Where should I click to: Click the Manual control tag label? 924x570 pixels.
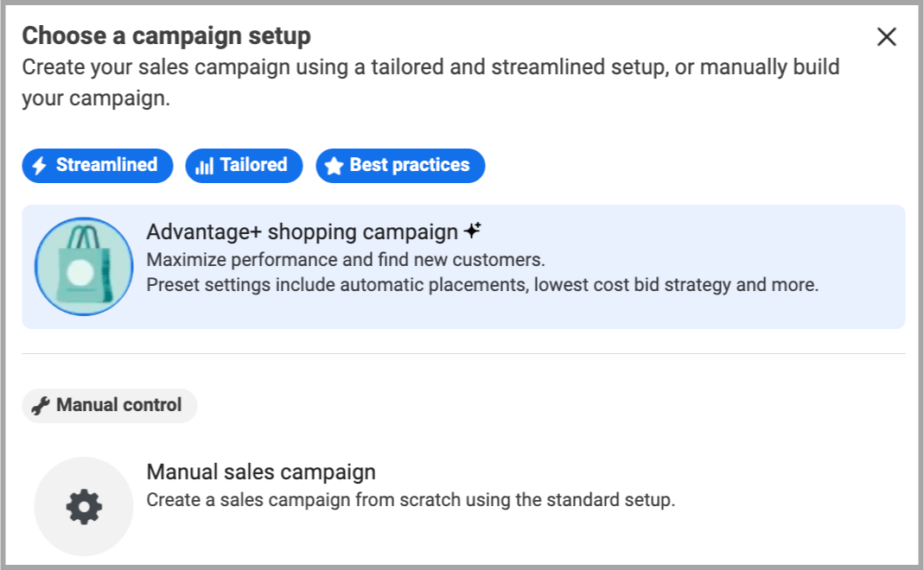(118, 405)
